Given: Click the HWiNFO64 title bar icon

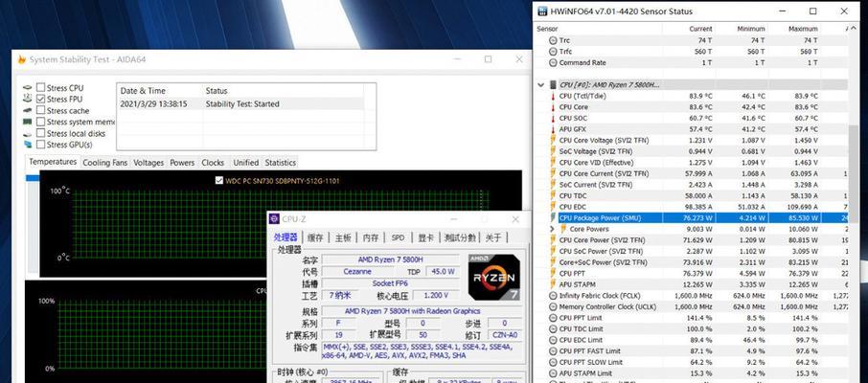Looking at the screenshot, I should [x=541, y=11].
